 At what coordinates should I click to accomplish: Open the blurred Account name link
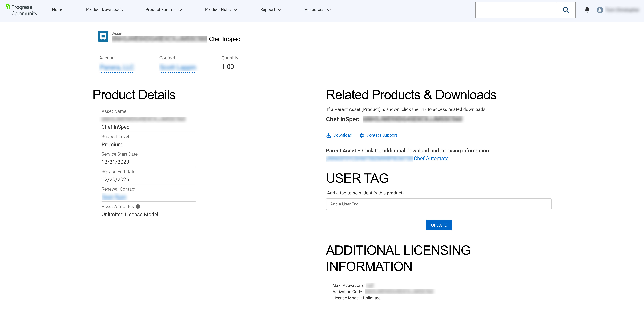pyautogui.click(x=116, y=67)
